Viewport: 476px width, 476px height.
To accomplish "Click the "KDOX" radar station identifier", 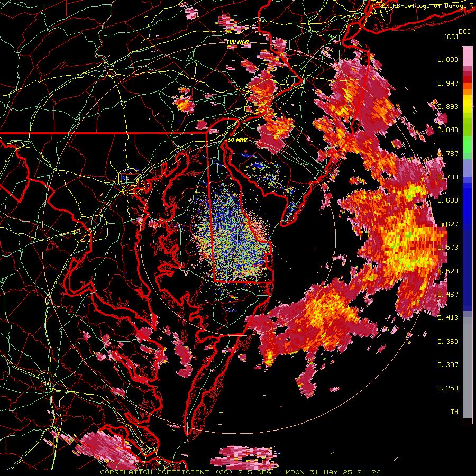I will (x=295, y=472).
